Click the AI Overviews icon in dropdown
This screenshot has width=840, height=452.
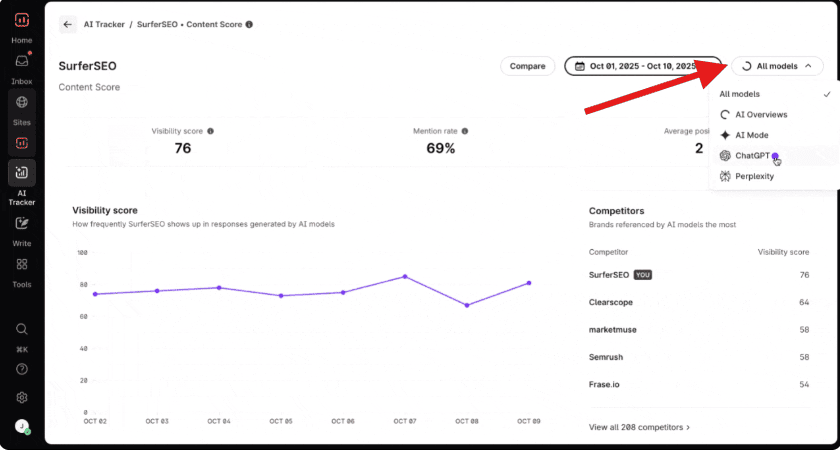click(x=725, y=115)
